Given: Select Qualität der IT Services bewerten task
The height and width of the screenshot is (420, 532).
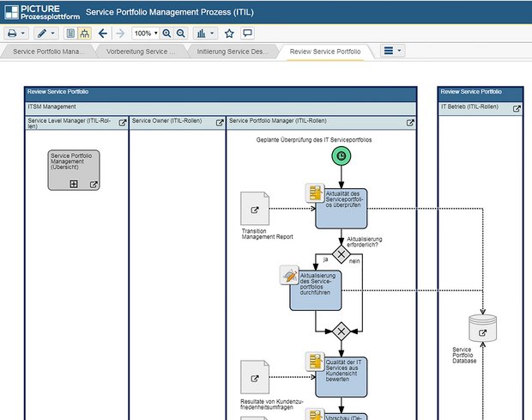Looking at the screenshot, I should (342, 377).
